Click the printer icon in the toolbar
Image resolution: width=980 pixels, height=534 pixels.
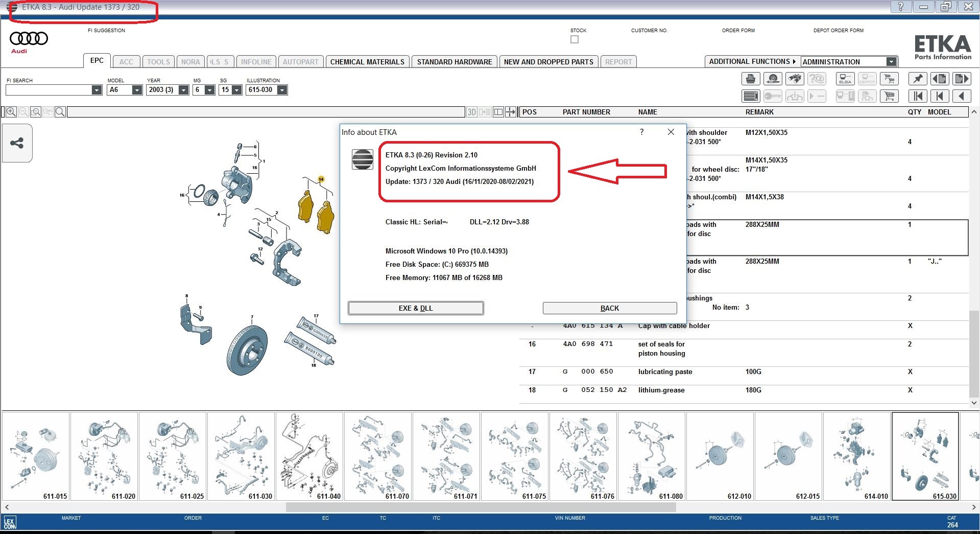click(x=750, y=79)
